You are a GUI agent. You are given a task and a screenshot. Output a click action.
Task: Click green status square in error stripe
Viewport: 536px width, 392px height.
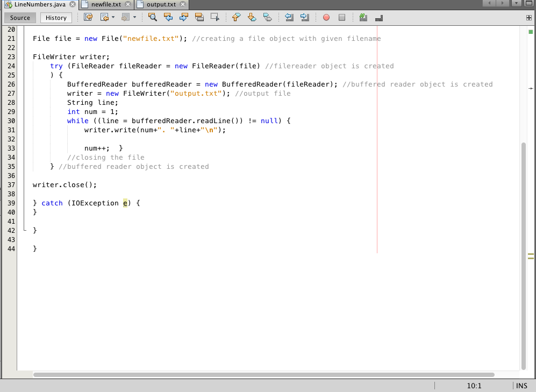pos(531,32)
